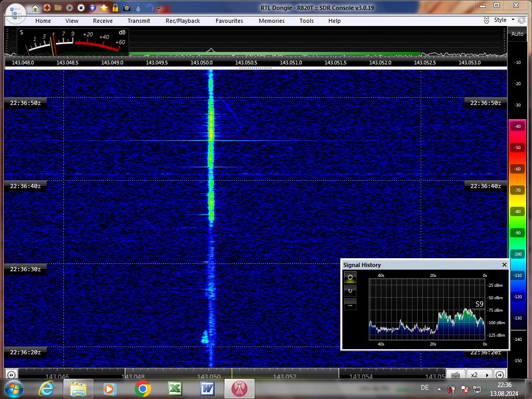Open the Home ribbon tab
The width and height of the screenshot is (532, 399).
(x=43, y=21)
